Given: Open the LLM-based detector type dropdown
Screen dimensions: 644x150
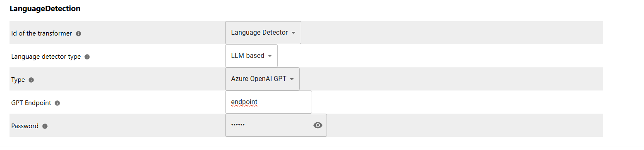Looking at the screenshot, I should (x=251, y=56).
